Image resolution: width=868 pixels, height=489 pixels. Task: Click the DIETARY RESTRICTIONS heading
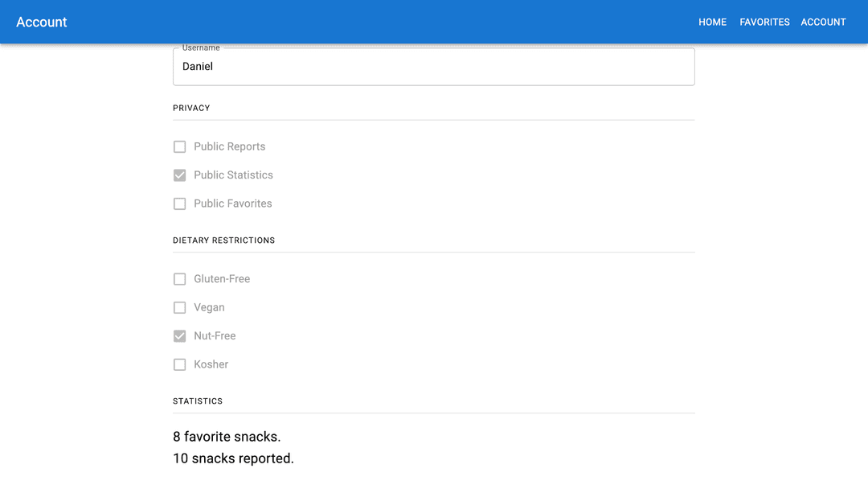click(x=223, y=240)
